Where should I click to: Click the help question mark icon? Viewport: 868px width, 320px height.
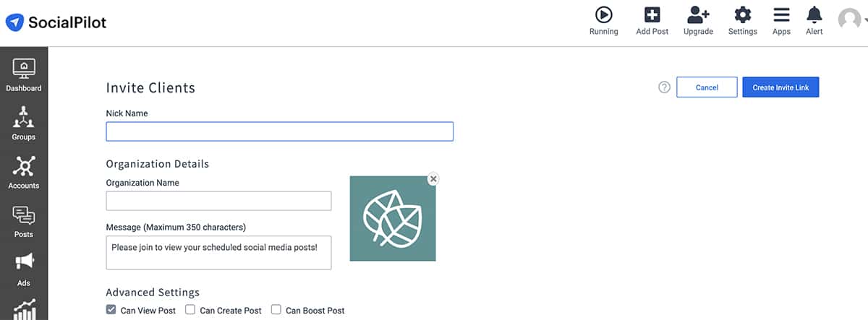(664, 87)
